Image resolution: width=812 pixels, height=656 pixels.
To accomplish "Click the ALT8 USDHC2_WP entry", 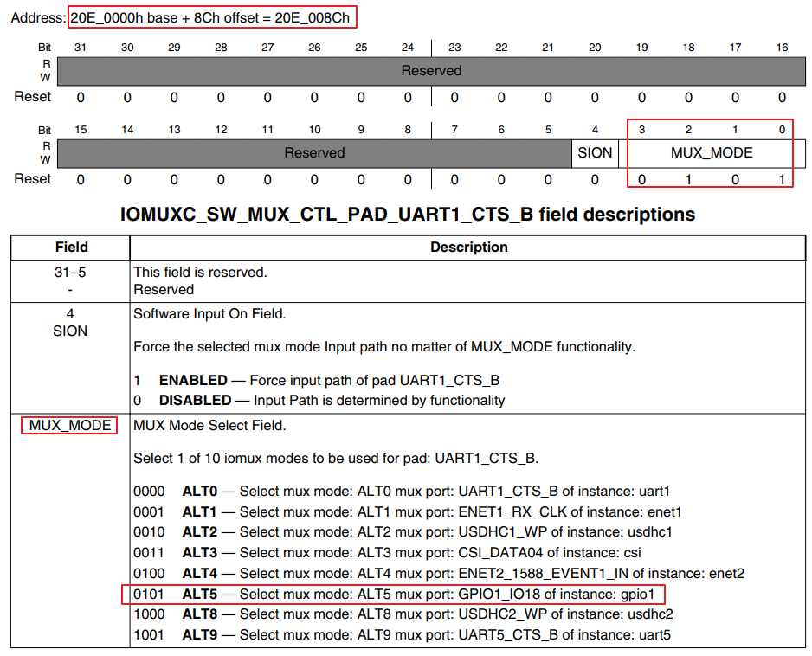I will click(403, 614).
